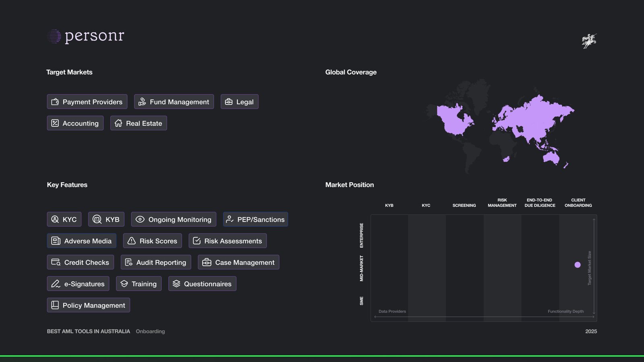Viewport: 644px width, 362px height.
Task: Click the 2025 footer year
Action: click(591, 331)
